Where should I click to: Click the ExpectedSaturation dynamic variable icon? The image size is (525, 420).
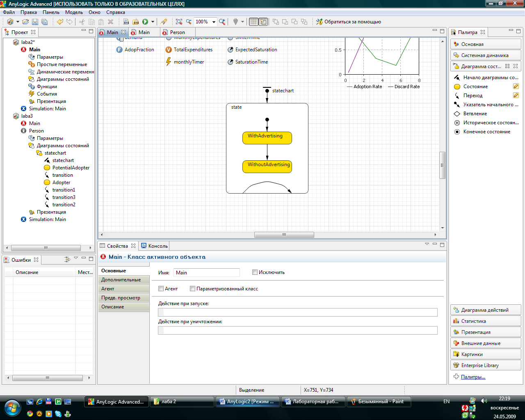click(231, 50)
